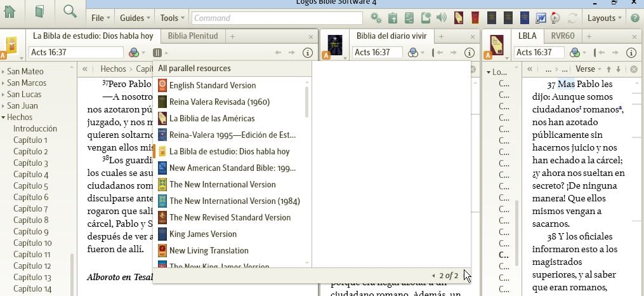Collapse Hechos in contents tree
Viewport: 644px width, 296px height.
coord(3,118)
